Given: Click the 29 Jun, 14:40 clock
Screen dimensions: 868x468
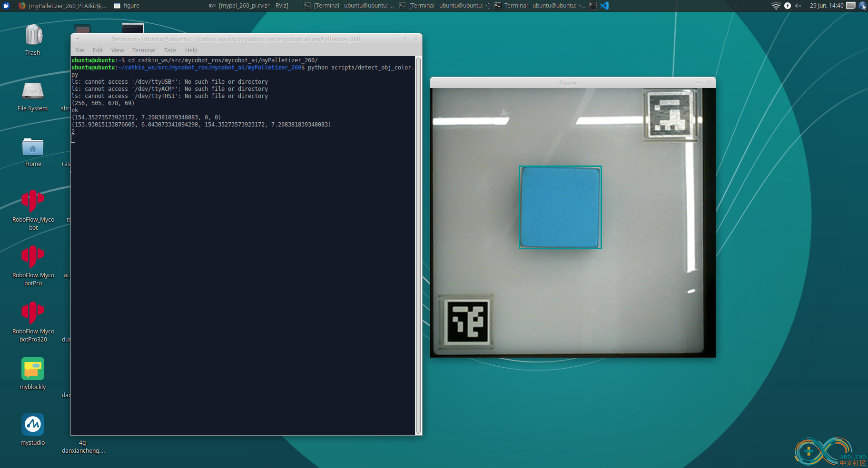Looking at the screenshot, I should pos(827,6).
